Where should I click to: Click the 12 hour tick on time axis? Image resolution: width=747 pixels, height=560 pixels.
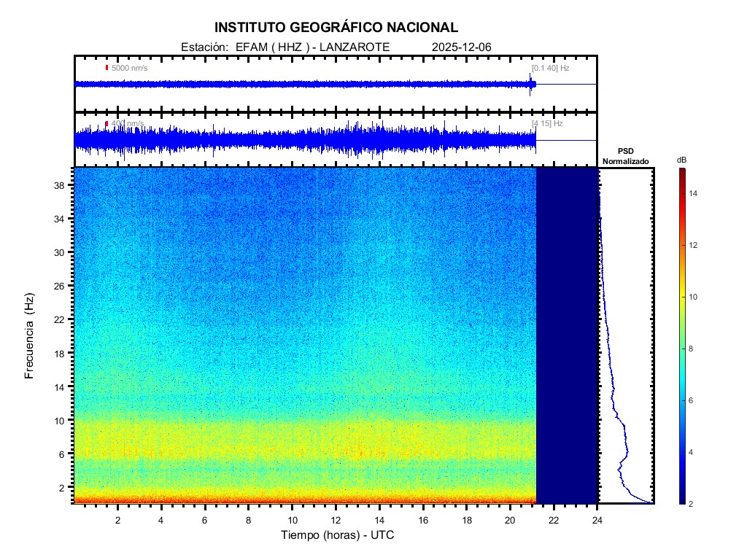pyautogui.click(x=336, y=520)
